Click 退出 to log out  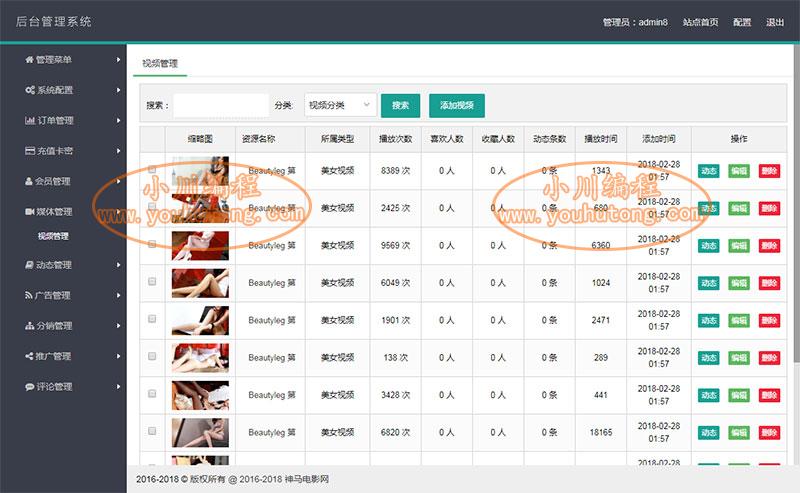pyautogui.click(x=774, y=22)
